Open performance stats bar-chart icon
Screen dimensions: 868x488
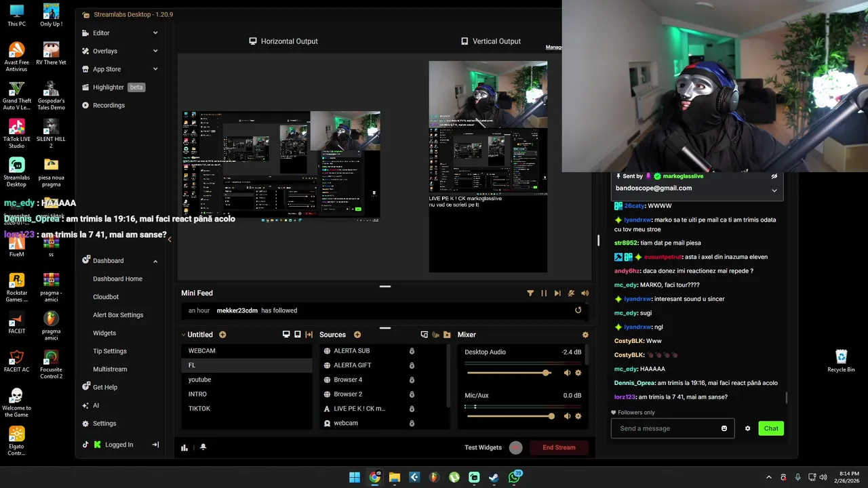coord(184,447)
